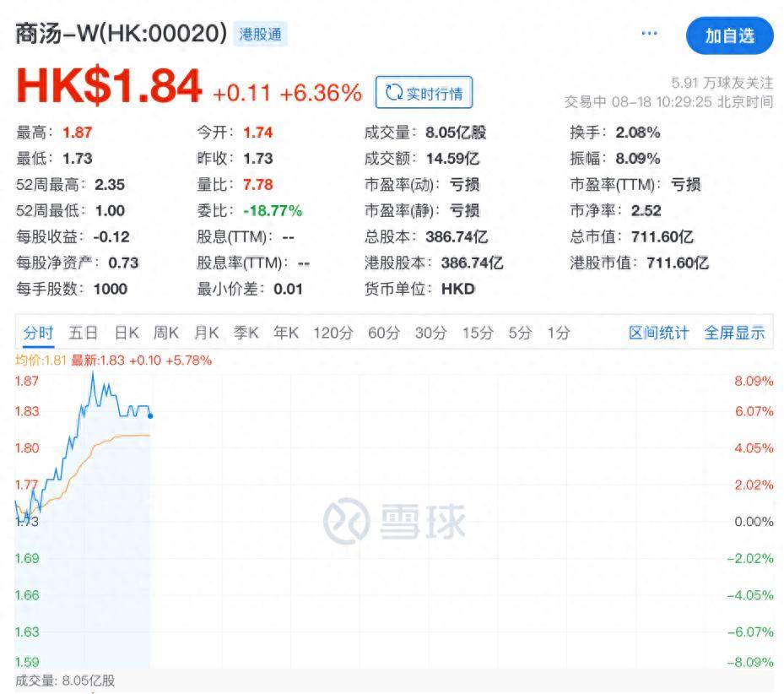Choose the 15分 interval tab
This screenshot has height=694, width=784.
478,333
